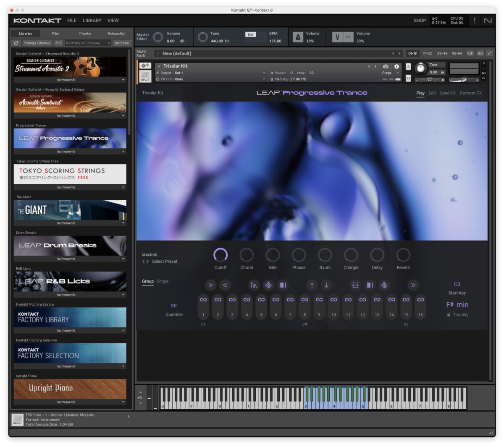
Task: Click the minimize rack view icon
Action: click(x=490, y=53)
